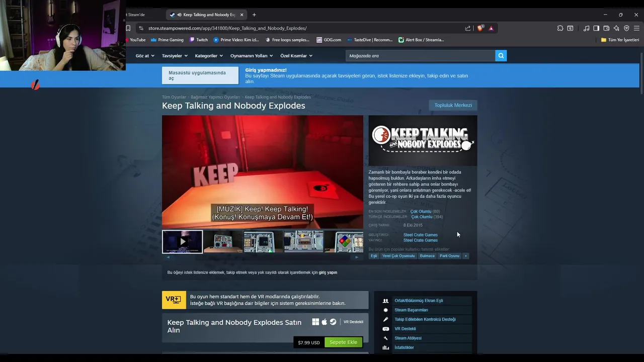The height and width of the screenshot is (362, 644).
Task: Click the İstatistikler bar chart icon
Action: (386, 347)
